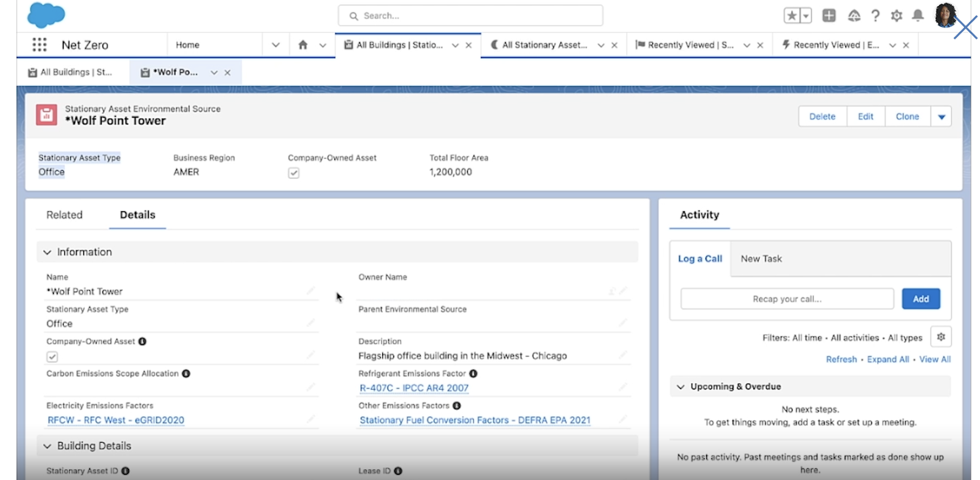Open the R-407C - IPCC AR4 2007 link

point(414,388)
